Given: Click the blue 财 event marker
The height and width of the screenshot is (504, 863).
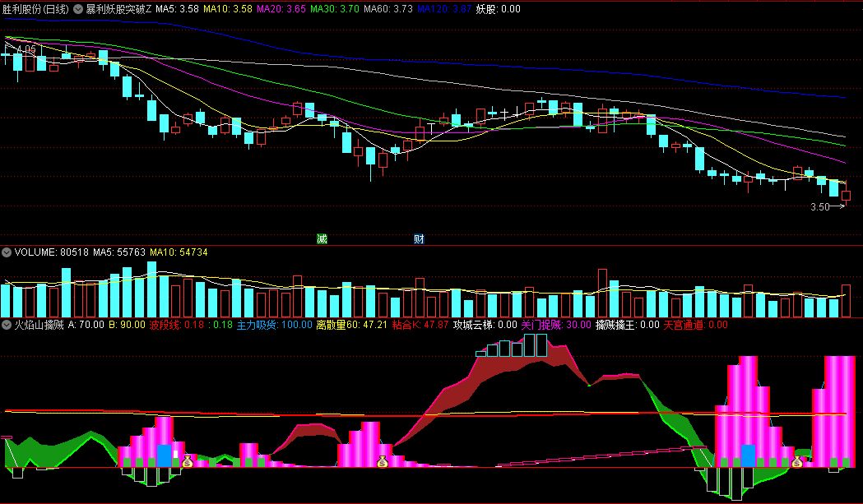Looking at the screenshot, I should point(419,238).
